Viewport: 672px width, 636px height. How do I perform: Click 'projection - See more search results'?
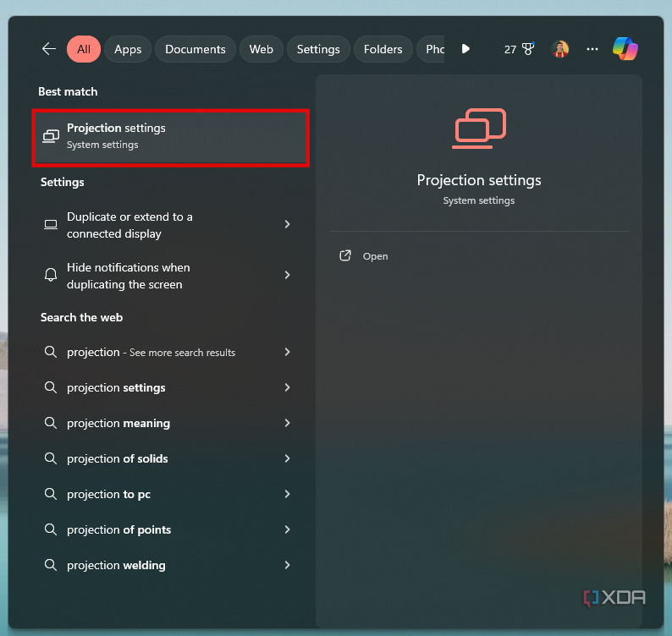(x=151, y=352)
